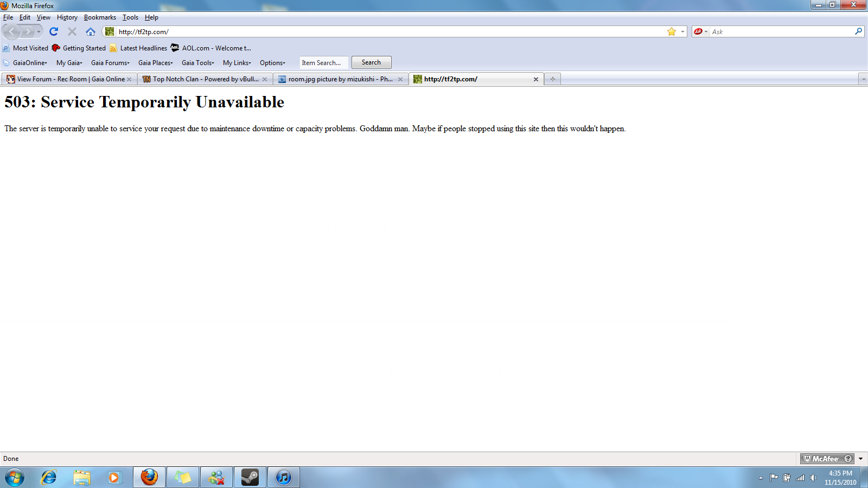Open the list all tabs dropdown arrow
Image resolution: width=868 pixels, height=488 pixels.
pyautogui.click(x=863, y=79)
